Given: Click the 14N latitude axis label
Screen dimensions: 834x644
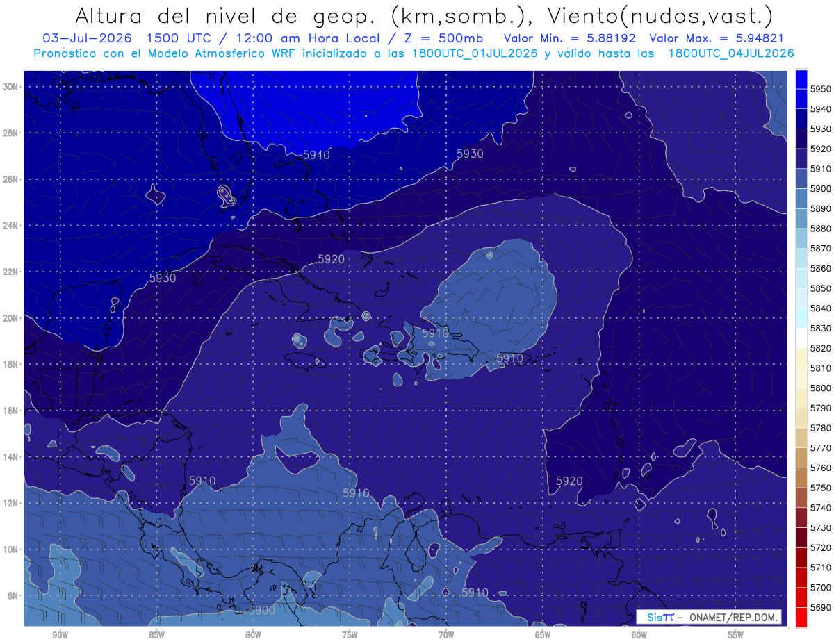Looking at the screenshot, I should click(x=10, y=457).
